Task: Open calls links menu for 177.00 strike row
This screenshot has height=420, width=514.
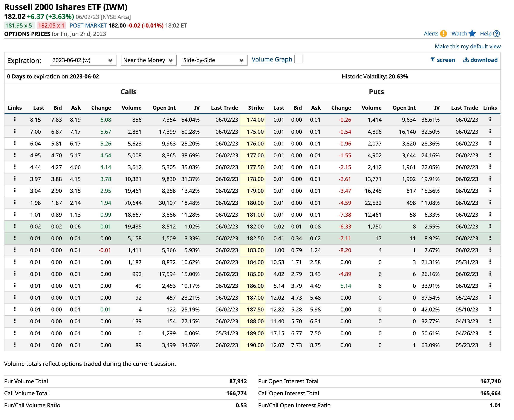Action: (x=15, y=155)
